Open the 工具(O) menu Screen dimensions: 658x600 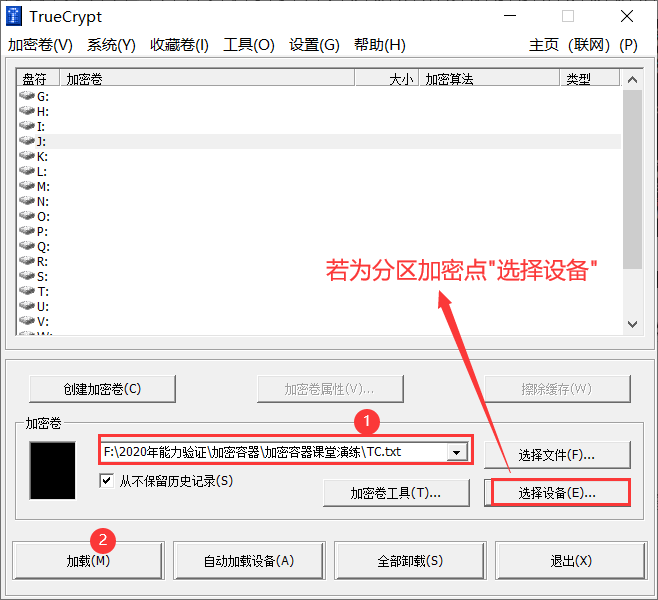pyautogui.click(x=249, y=44)
